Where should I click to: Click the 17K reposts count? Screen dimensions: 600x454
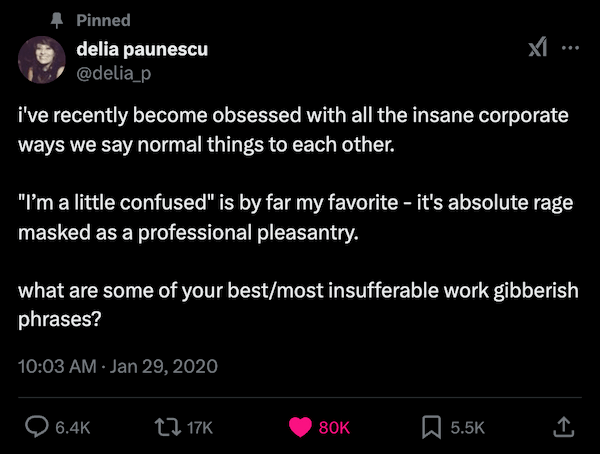click(x=200, y=428)
